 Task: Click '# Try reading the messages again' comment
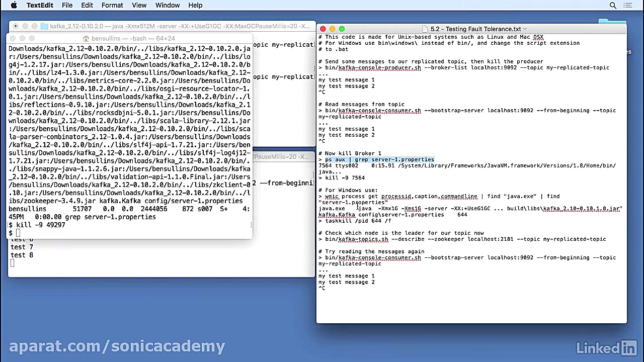coord(371,251)
